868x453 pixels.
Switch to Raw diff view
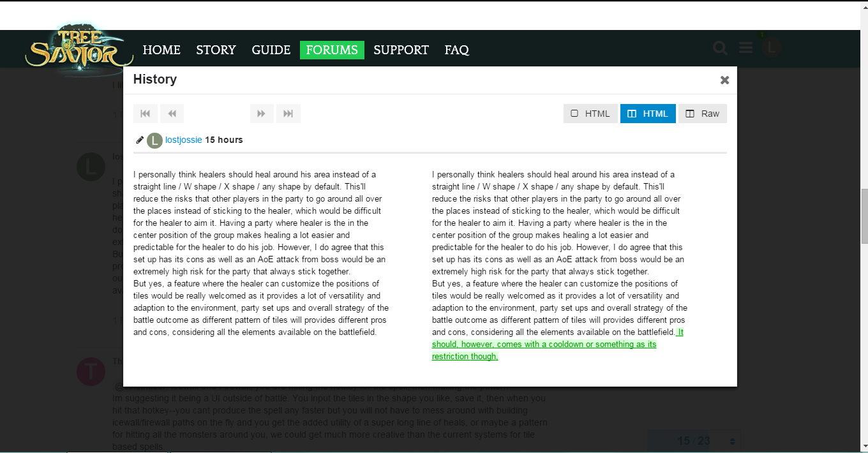point(702,114)
